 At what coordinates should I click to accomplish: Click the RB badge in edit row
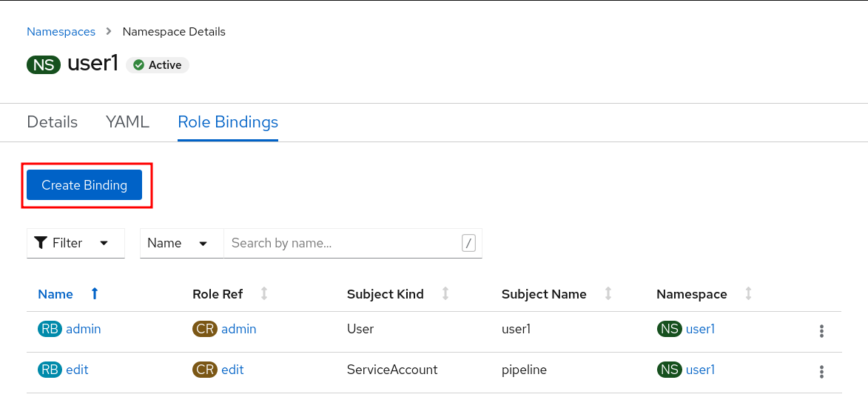50,370
